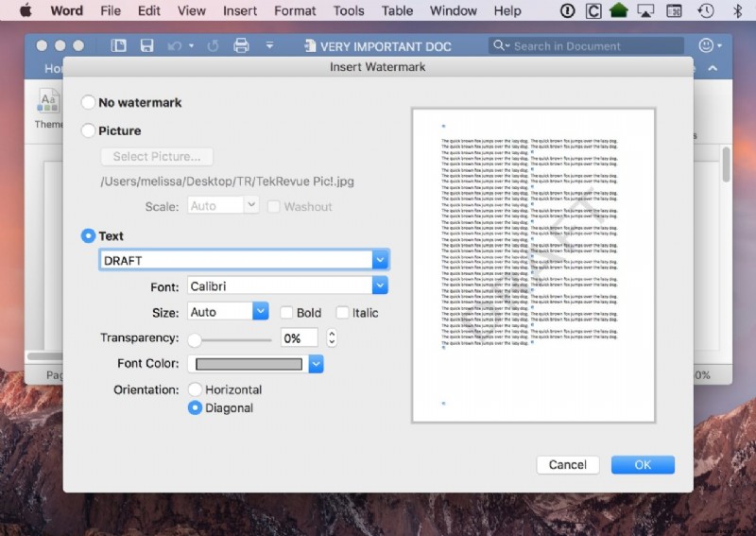Open the Bluetooth menu bar icon
756x536 pixels.
[737, 10]
